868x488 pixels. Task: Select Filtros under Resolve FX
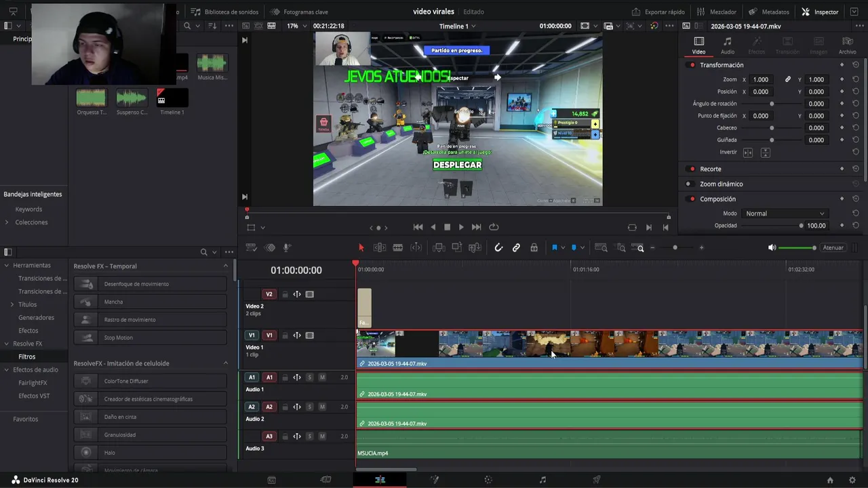point(27,357)
